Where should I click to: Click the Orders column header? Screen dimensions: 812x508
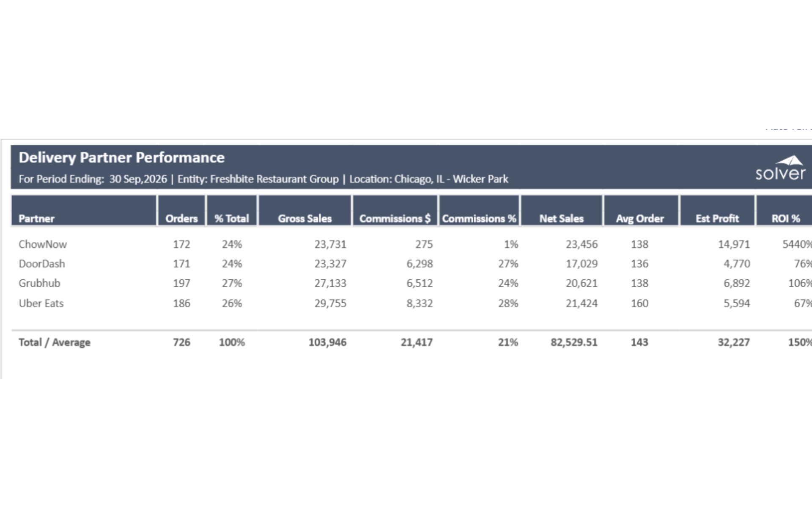pyautogui.click(x=181, y=218)
